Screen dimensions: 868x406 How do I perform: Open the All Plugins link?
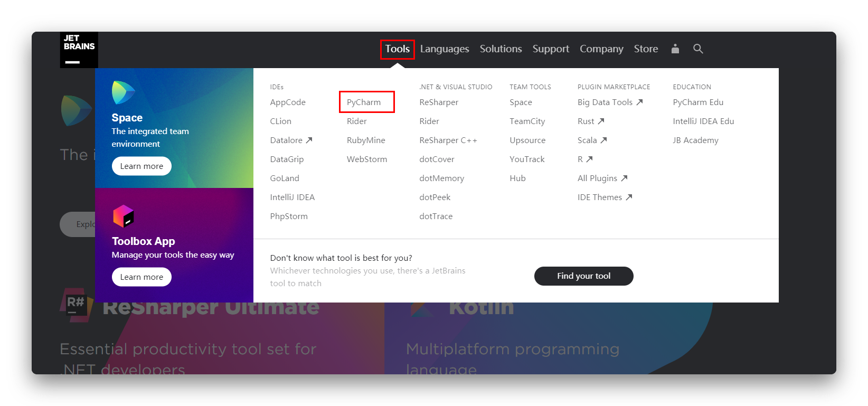pyautogui.click(x=598, y=178)
